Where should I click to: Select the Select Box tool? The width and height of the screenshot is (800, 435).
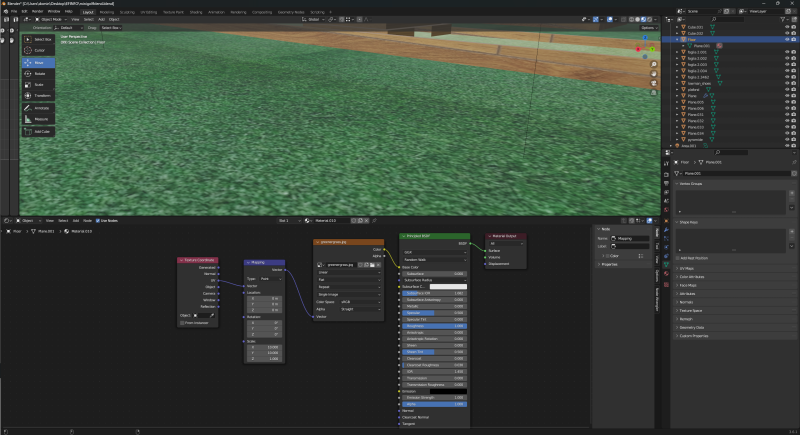point(38,39)
